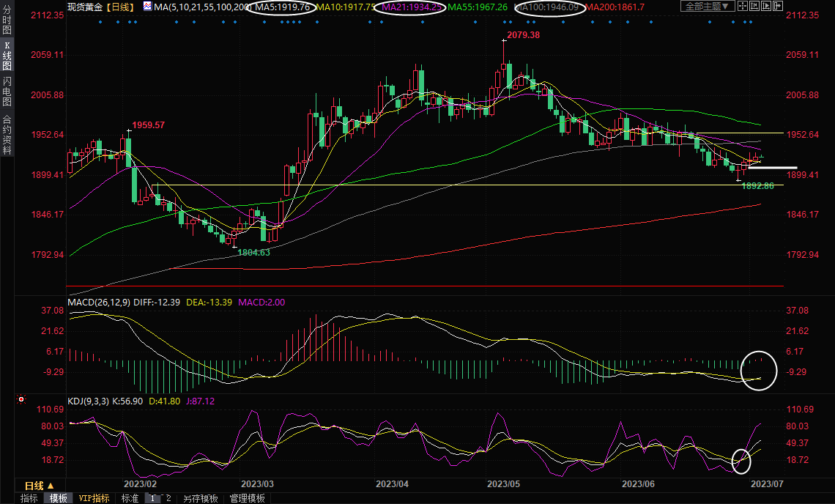Image resolution: width=835 pixels, height=504 pixels.
Task: Click the third layout icon in top-right corner
Action: pyautogui.click(x=766, y=7)
